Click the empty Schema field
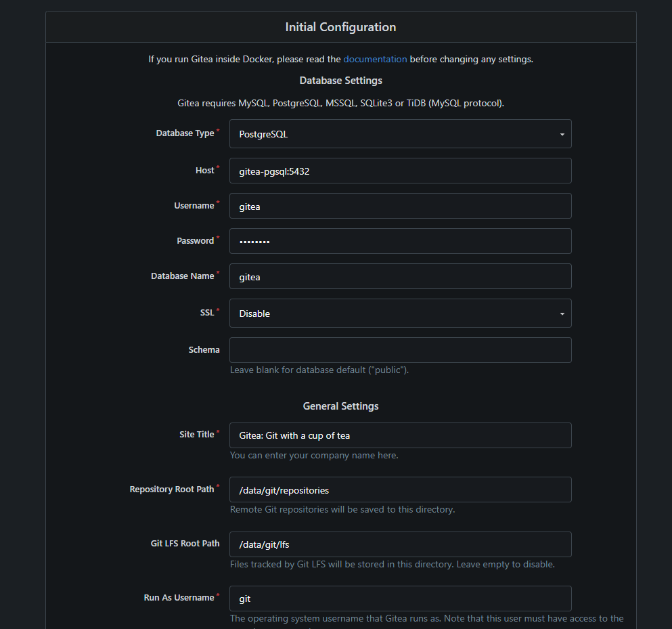The height and width of the screenshot is (629, 672). point(400,350)
